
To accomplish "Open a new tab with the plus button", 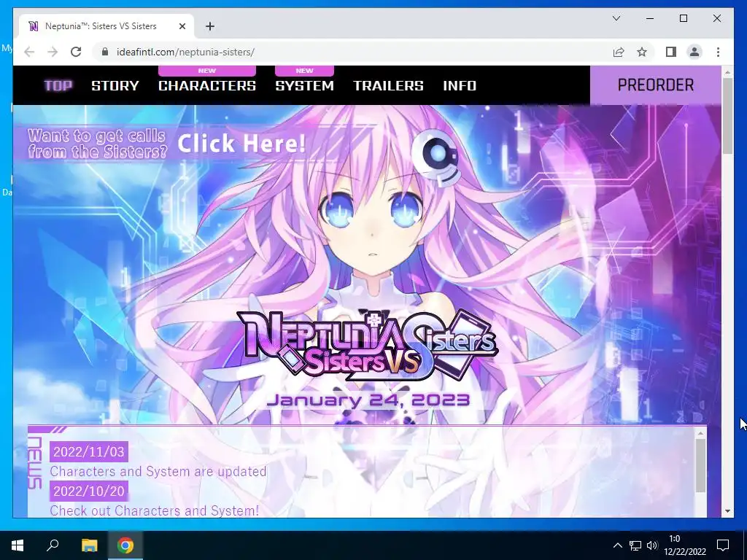I will pyautogui.click(x=210, y=26).
